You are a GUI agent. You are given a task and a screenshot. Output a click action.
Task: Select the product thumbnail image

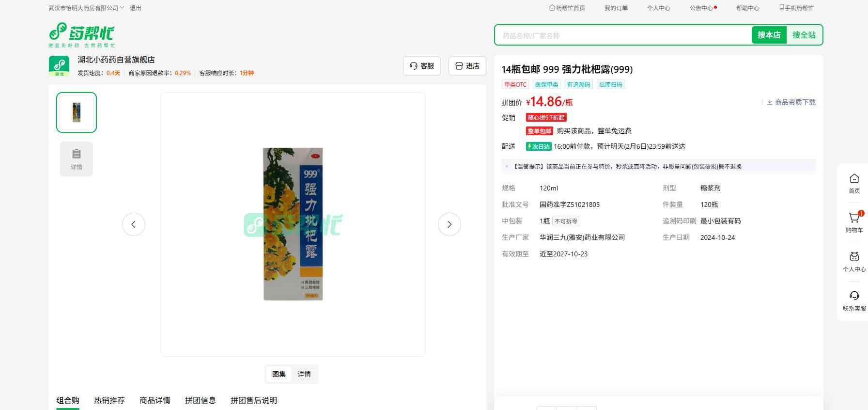[x=77, y=112]
